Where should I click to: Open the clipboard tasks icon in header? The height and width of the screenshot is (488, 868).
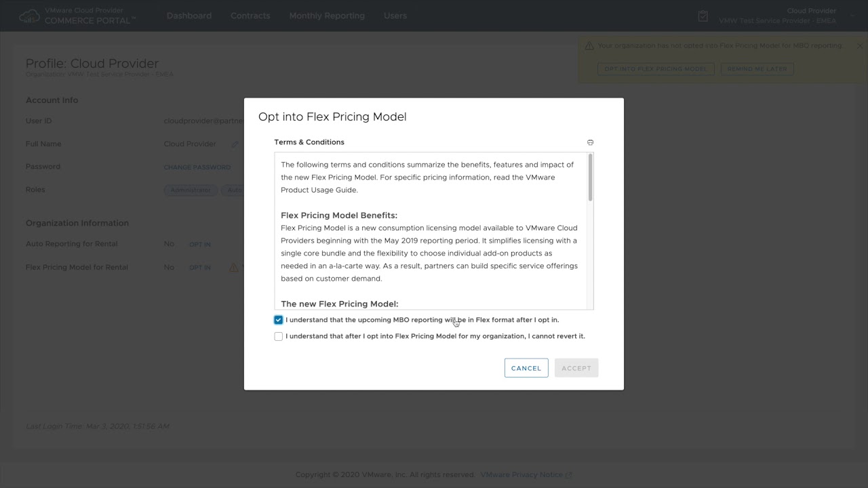(x=703, y=16)
